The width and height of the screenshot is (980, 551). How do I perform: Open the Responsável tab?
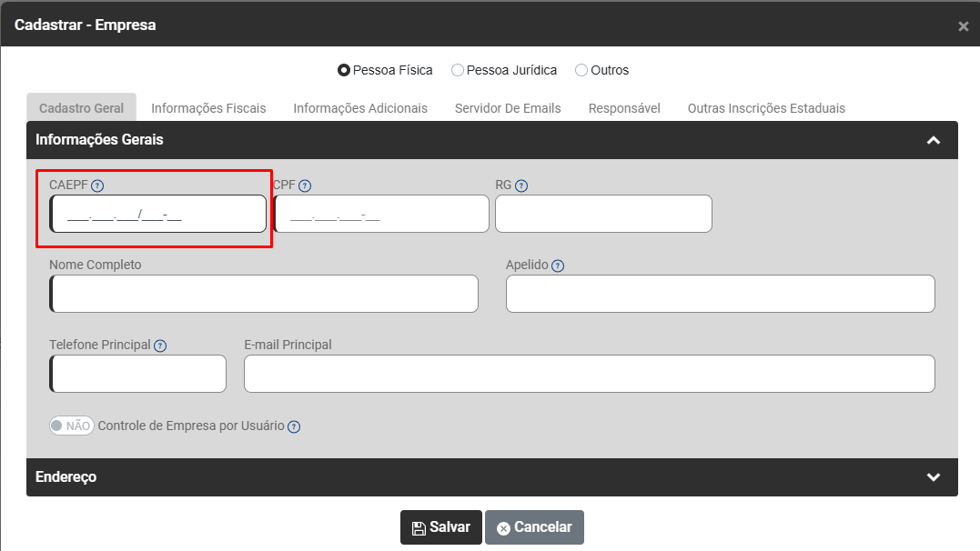[624, 108]
